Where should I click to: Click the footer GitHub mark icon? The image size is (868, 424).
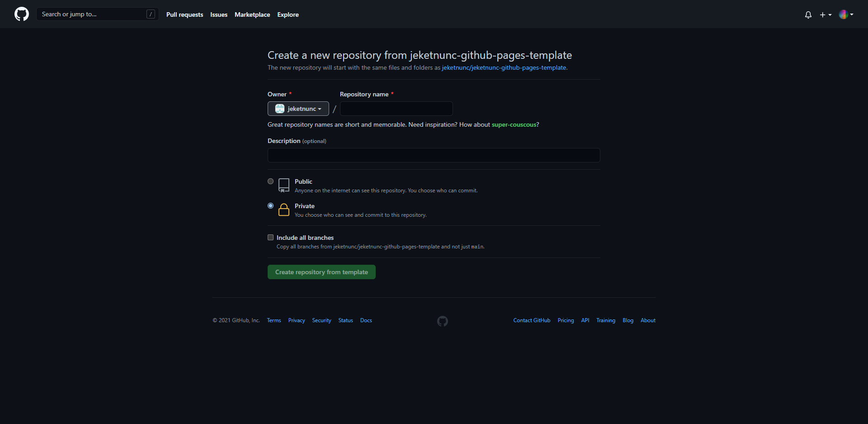[443, 321]
